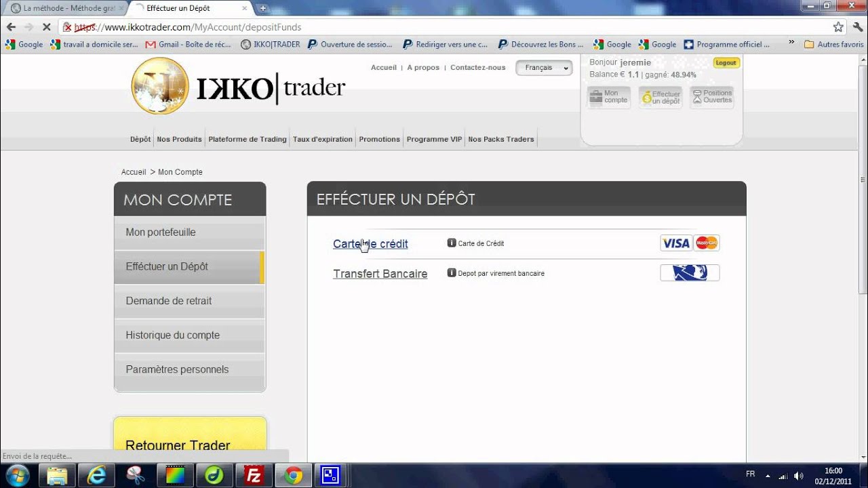Image resolution: width=868 pixels, height=488 pixels.
Task: Open Ouverture de session PayPal bookmark
Action: point(351,44)
